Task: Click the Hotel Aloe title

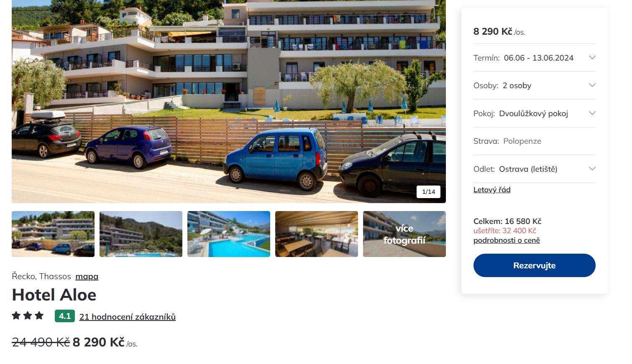Action: click(54, 295)
